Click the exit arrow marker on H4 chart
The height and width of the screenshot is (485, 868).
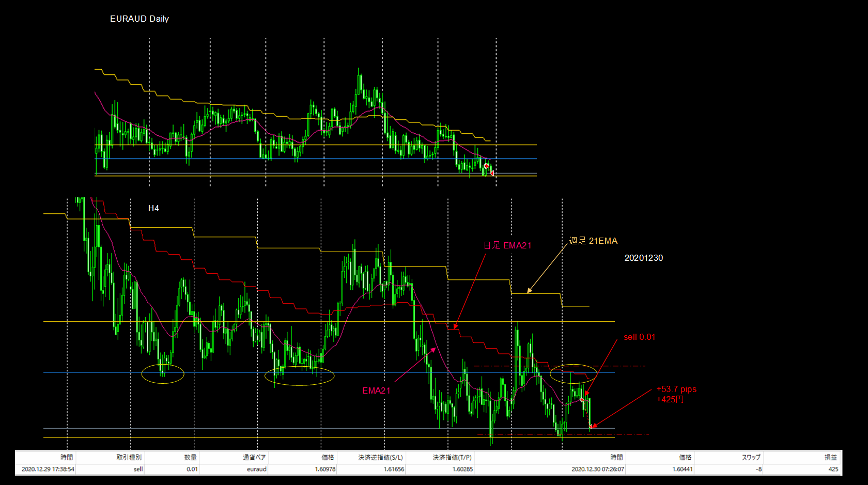pos(591,426)
